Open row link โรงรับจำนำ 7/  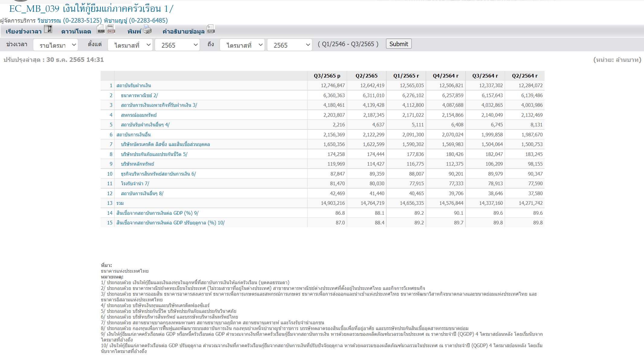tap(135, 183)
